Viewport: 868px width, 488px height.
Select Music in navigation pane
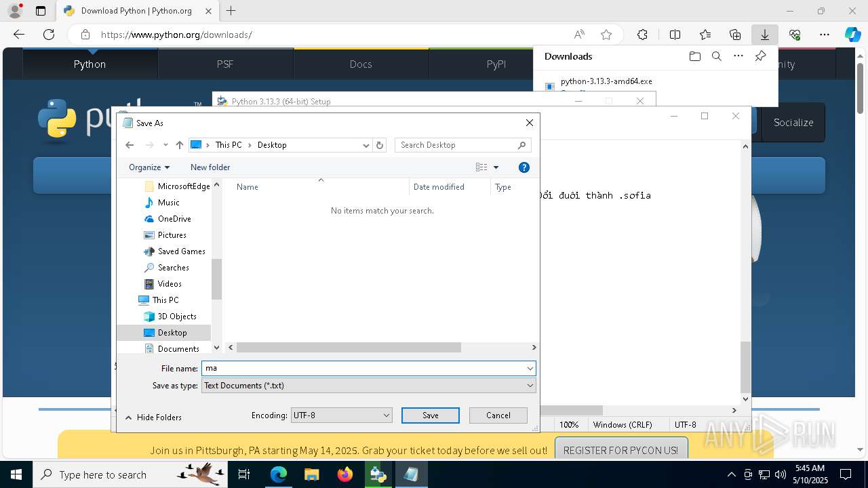click(169, 203)
